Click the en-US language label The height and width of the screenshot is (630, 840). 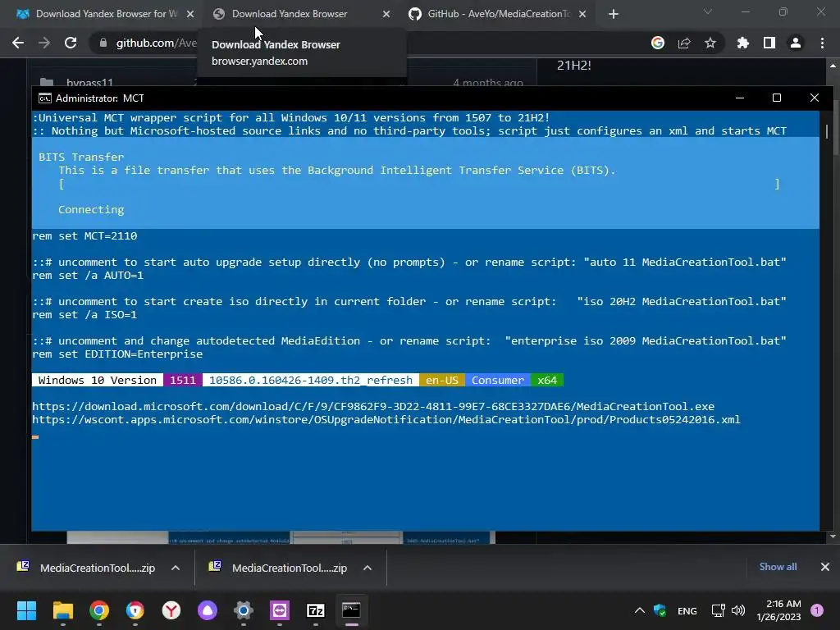442,380
